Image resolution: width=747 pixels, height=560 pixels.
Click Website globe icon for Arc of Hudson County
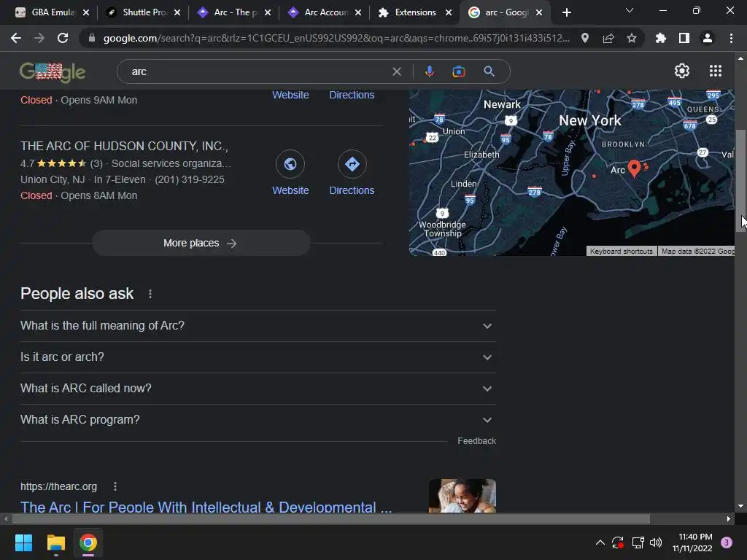(x=290, y=164)
